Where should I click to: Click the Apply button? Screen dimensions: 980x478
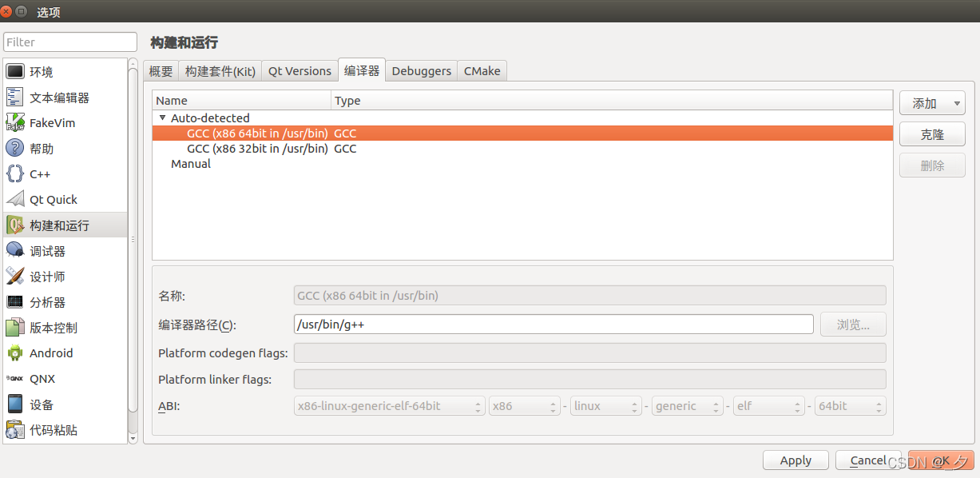coord(796,460)
